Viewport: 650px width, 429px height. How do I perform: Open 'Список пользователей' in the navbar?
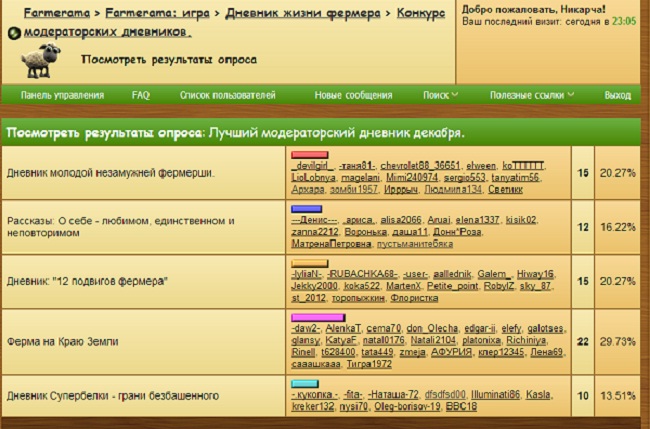click(228, 95)
